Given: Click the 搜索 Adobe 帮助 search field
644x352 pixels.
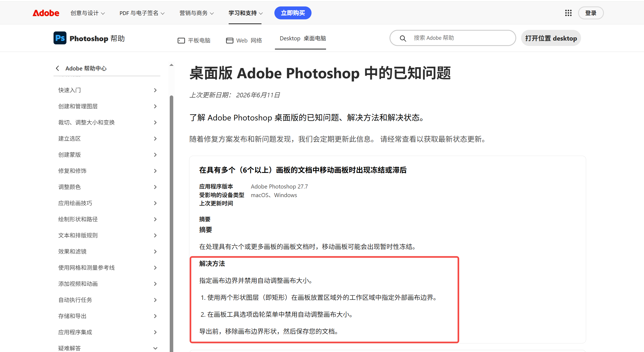Looking at the screenshot, I should point(453,38).
